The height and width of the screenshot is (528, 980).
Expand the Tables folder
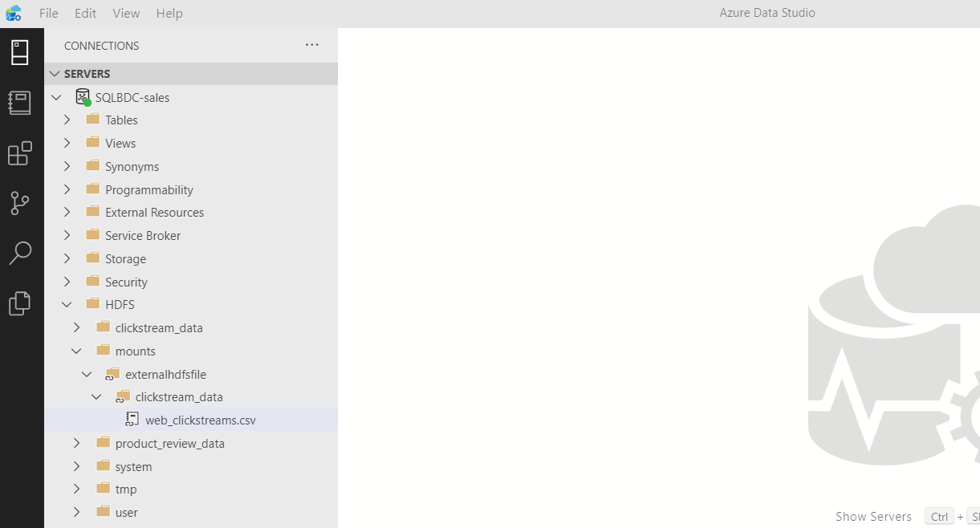coord(67,120)
